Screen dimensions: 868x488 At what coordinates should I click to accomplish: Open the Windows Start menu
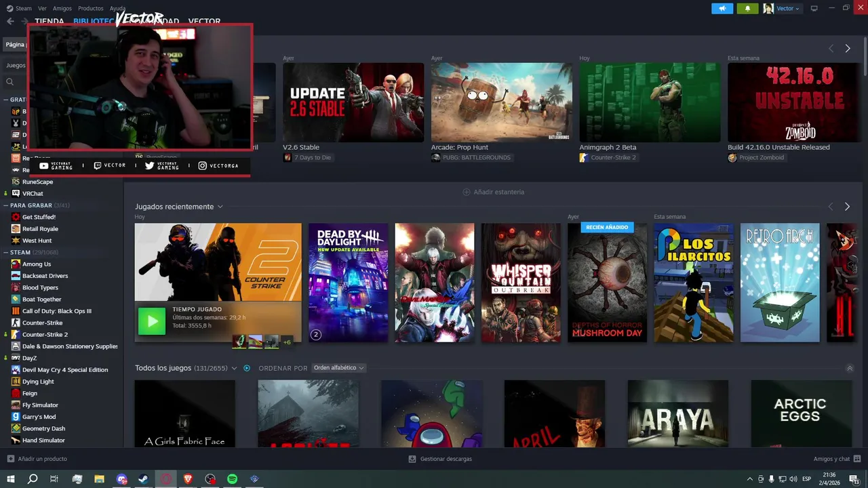10,479
